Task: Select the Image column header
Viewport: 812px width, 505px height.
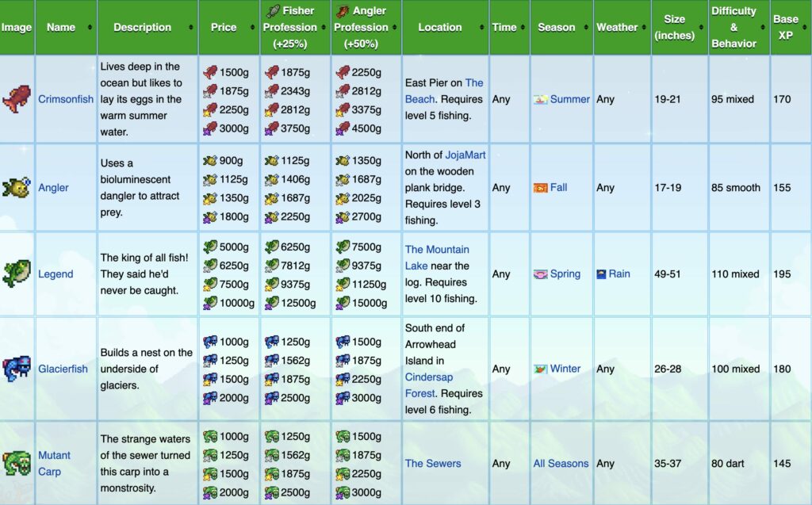Action: (17, 27)
